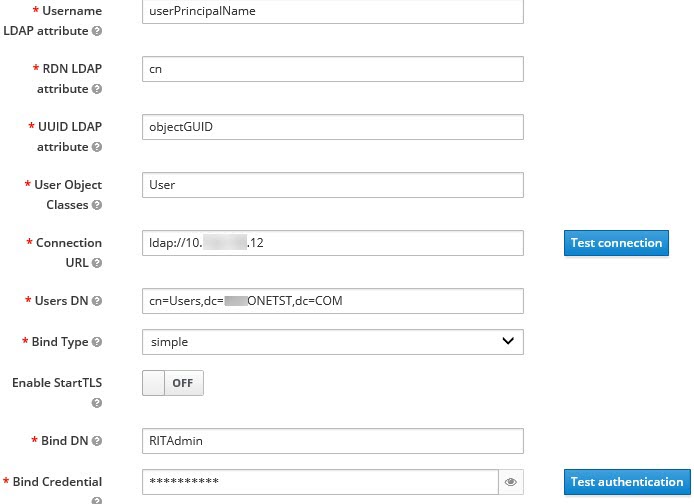Click help icon beside User Object Classes

tap(96, 205)
